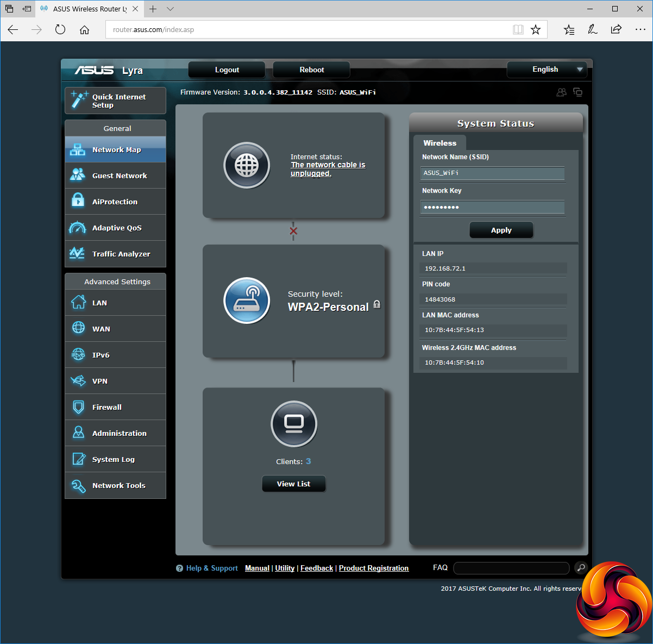Click the clients computer icon
This screenshot has height=644, width=653.
[294, 424]
